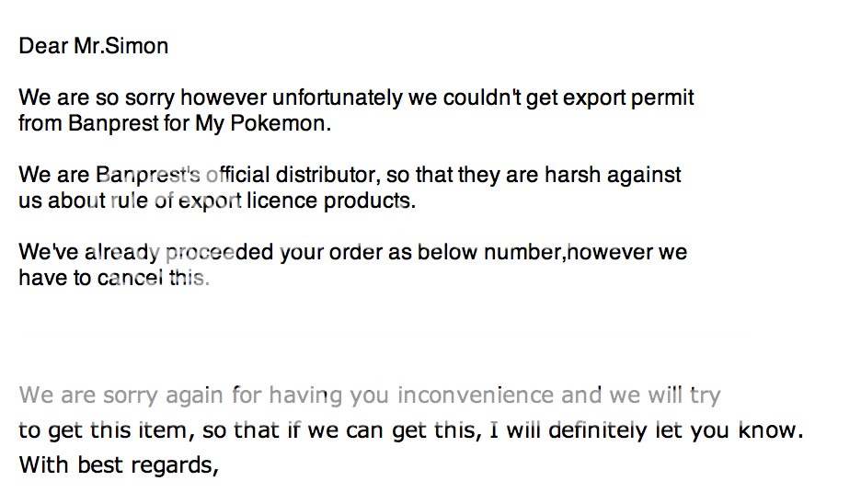Click the words 'harsh against'
The image size is (861, 504).
point(613,175)
